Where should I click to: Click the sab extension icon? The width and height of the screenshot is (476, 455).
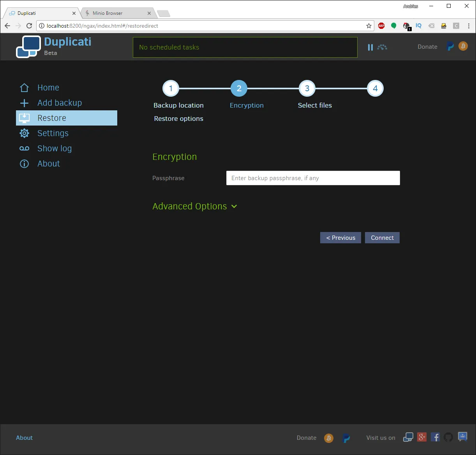coord(444,26)
